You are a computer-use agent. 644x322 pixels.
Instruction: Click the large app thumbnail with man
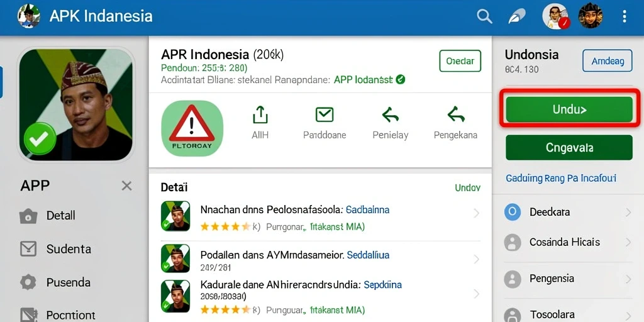point(76,104)
